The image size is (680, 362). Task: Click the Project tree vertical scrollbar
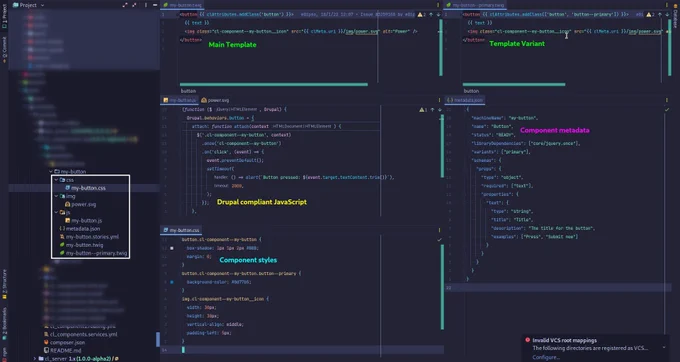point(158,339)
